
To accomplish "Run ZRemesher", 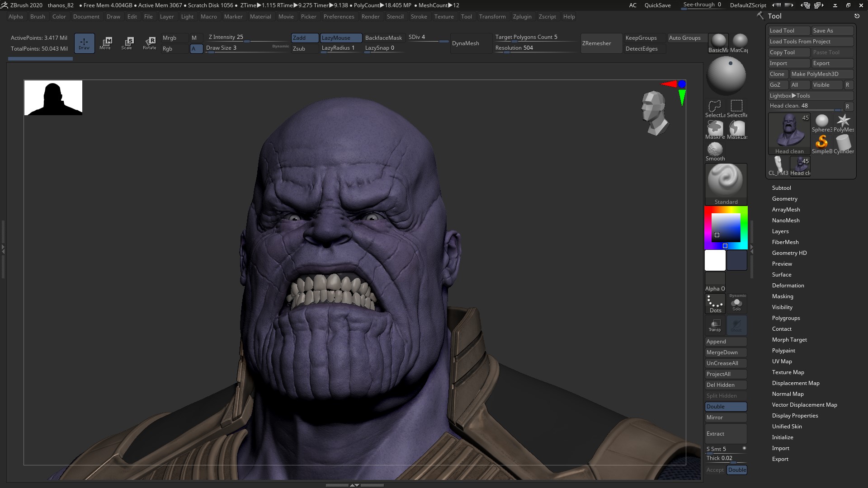I will (601, 43).
